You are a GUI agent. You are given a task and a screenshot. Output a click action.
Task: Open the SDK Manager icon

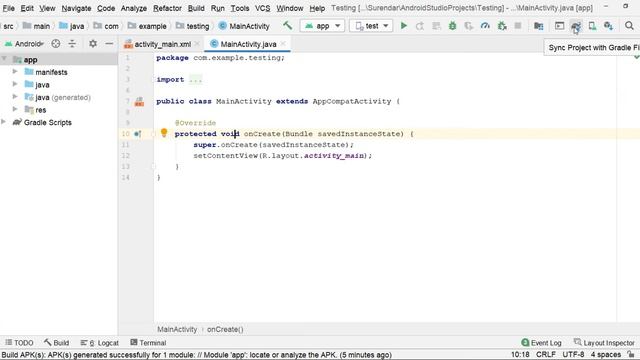[x=608, y=26]
